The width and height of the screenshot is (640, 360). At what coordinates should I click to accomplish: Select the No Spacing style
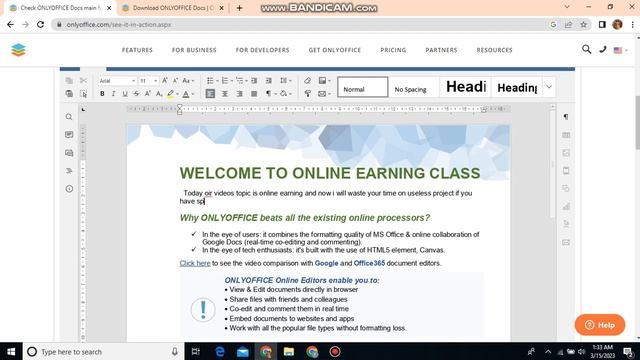click(x=414, y=87)
